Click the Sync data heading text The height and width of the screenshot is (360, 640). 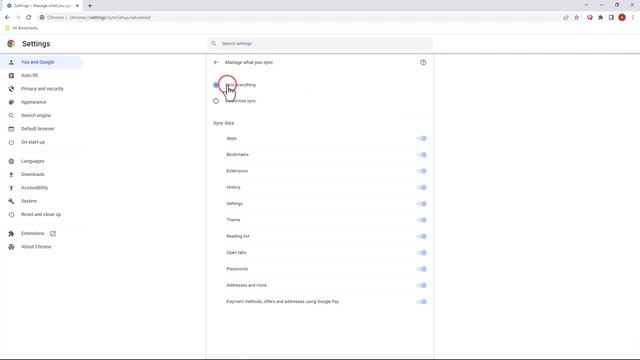click(x=223, y=123)
